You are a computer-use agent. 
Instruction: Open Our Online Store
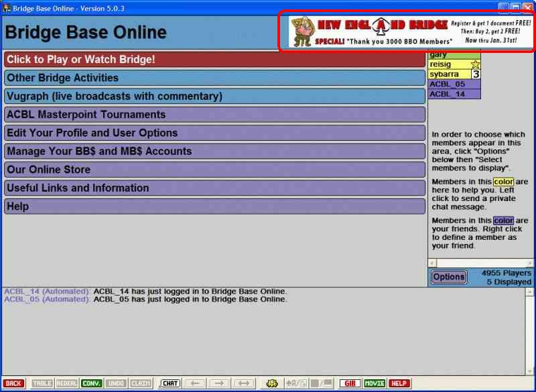point(214,170)
